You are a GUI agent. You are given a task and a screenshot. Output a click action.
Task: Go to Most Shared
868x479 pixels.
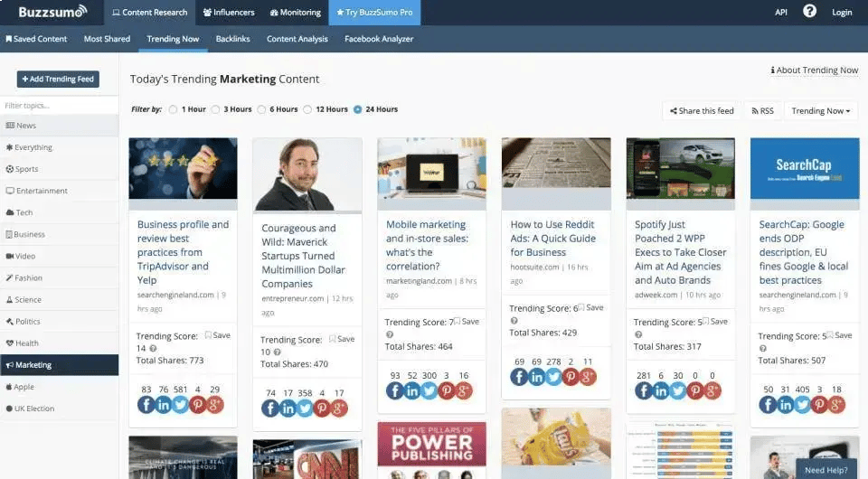[x=107, y=39]
